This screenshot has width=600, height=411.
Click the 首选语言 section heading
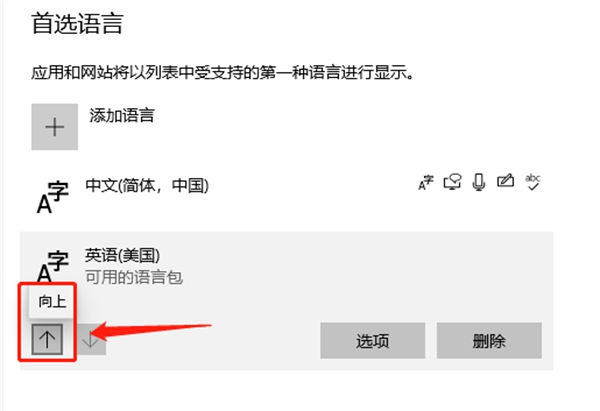point(77,23)
